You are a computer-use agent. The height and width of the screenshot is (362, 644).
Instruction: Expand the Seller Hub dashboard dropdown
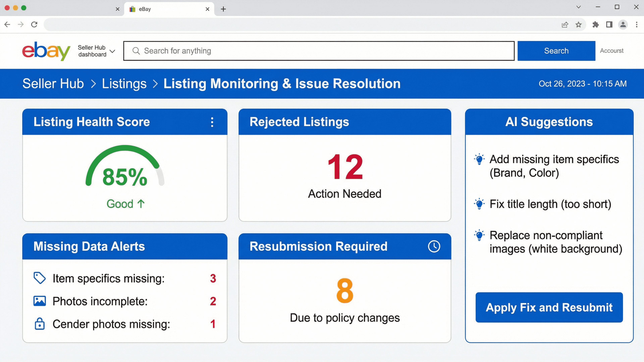coord(112,51)
